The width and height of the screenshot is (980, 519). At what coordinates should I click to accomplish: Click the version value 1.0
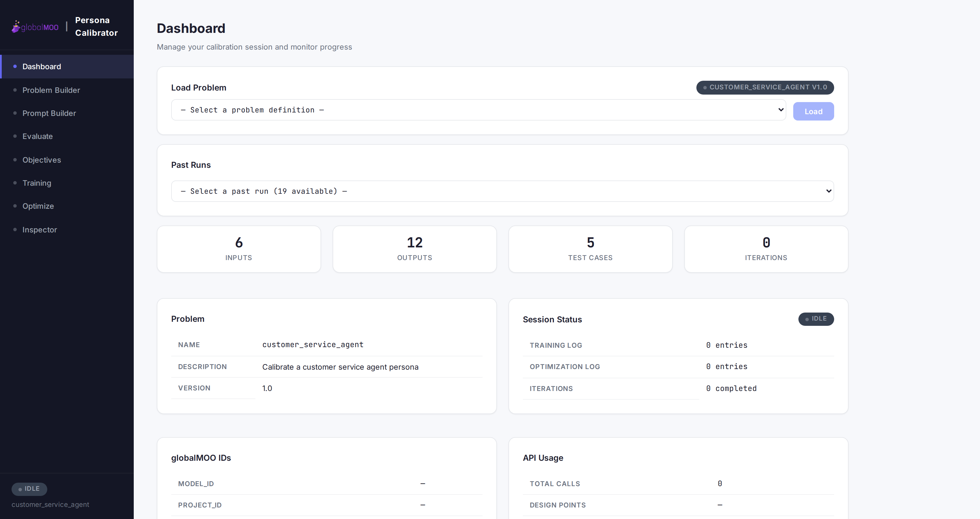(x=267, y=388)
